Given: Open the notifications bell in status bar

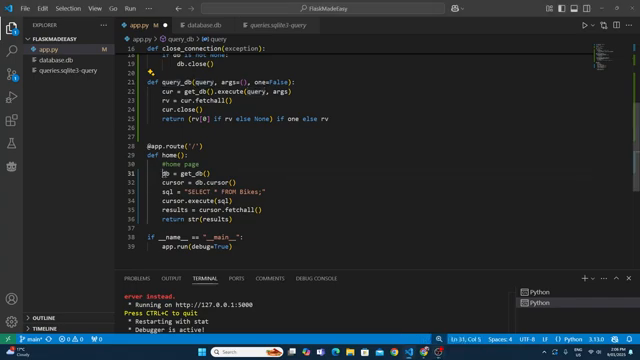Looking at the screenshot, I should click(629, 339).
